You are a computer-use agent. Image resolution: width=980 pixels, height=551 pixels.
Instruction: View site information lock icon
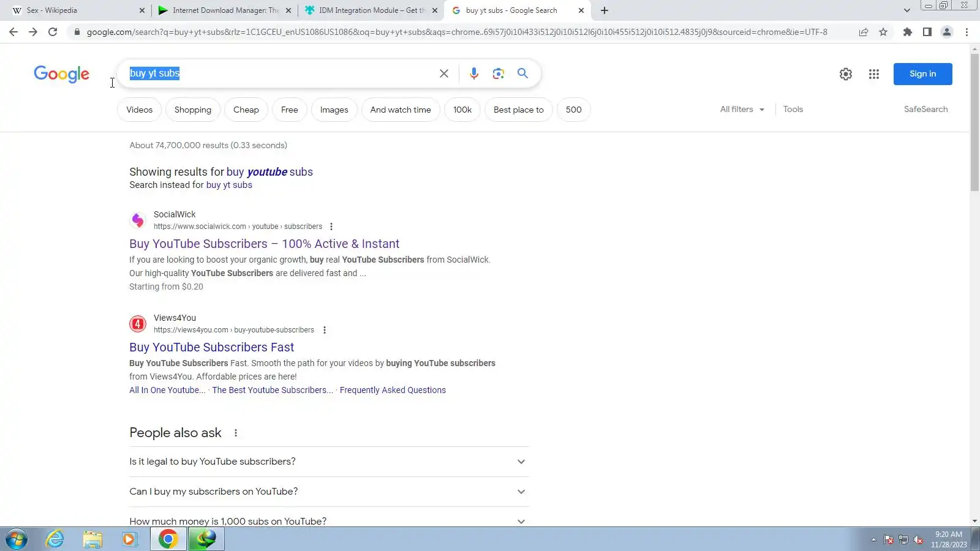pos(77,32)
